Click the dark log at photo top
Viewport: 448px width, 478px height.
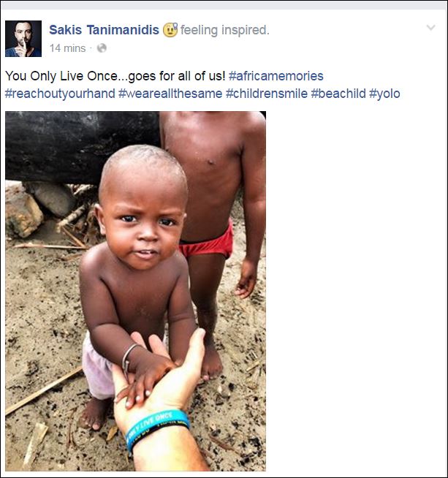point(83,146)
